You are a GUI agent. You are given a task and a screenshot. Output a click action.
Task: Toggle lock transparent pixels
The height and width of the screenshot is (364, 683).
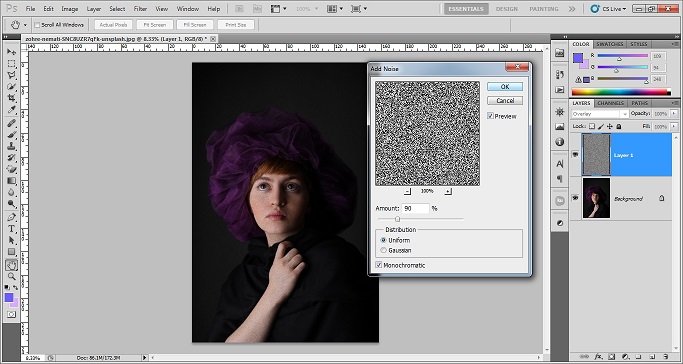pyautogui.click(x=592, y=126)
